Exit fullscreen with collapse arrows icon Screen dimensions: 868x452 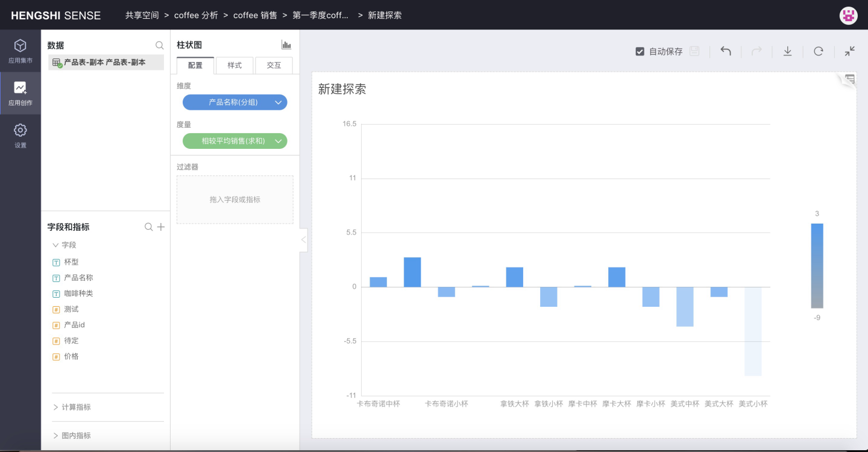tap(849, 51)
